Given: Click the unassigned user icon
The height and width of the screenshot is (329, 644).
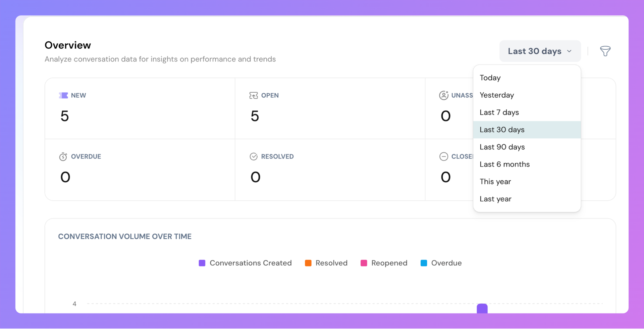Looking at the screenshot, I should [x=444, y=95].
